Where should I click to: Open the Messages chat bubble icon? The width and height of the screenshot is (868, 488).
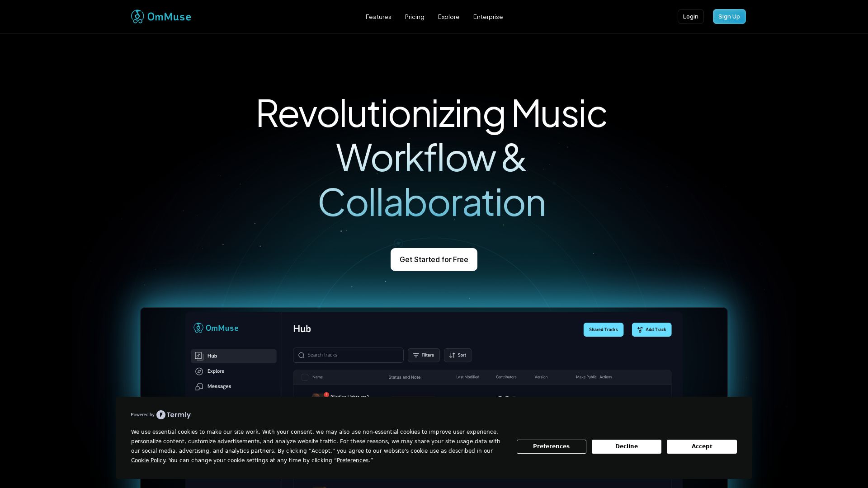(x=199, y=387)
